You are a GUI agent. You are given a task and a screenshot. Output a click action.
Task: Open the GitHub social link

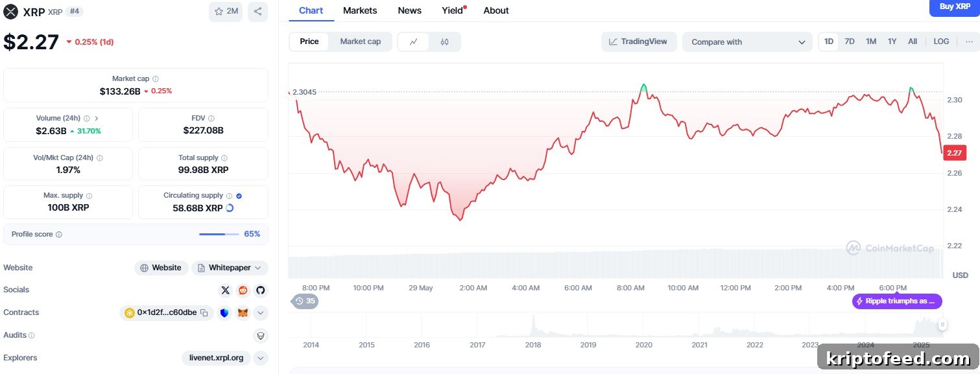(261, 290)
